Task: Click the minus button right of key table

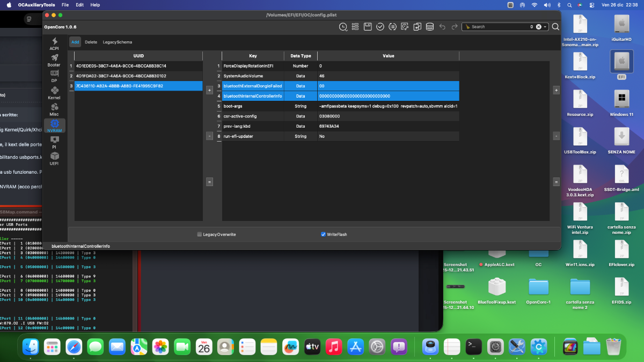Action: [x=556, y=136]
